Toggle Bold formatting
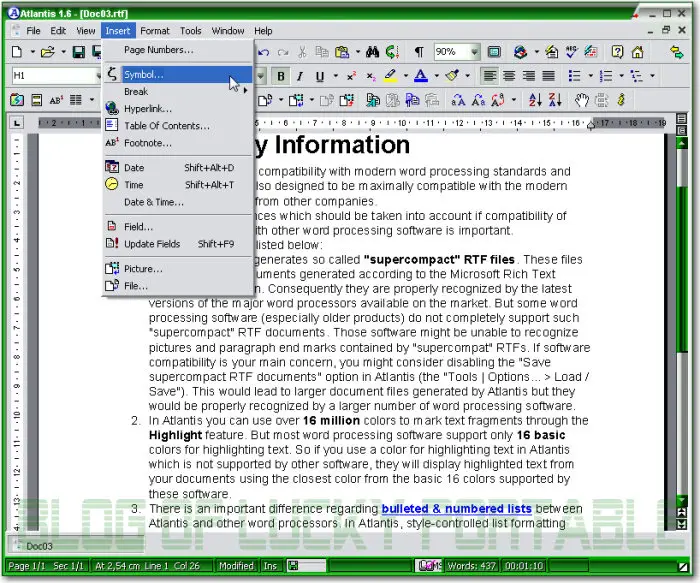Viewport: 700px width, 583px height. click(x=281, y=76)
